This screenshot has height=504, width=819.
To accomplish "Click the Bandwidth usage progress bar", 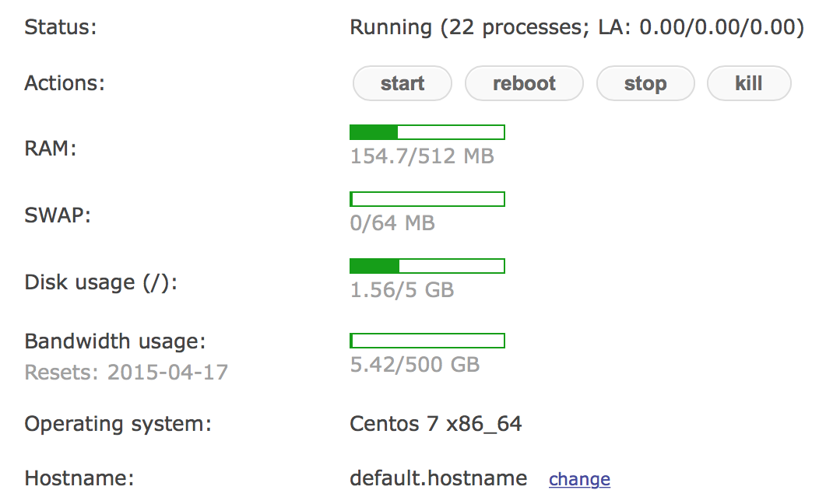I will point(427,341).
